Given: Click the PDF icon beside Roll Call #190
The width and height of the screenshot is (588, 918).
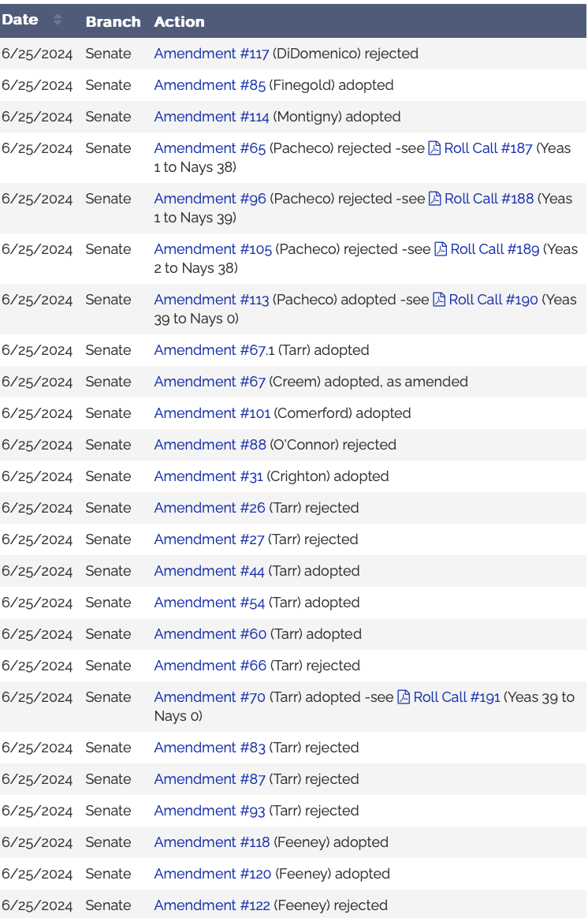Looking at the screenshot, I should coord(439,300).
